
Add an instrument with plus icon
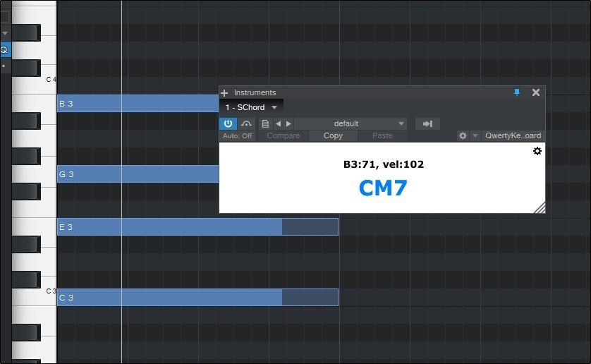pyautogui.click(x=224, y=92)
